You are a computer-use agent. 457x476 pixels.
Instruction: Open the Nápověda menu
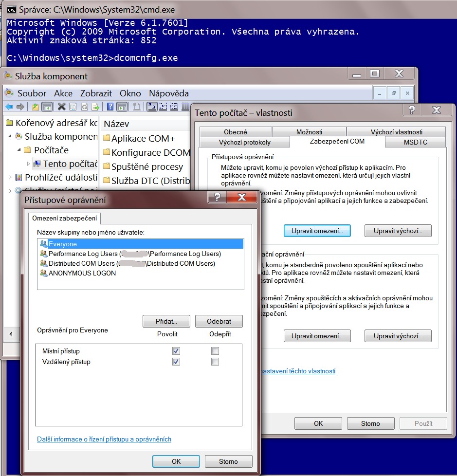tap(169, 93)
